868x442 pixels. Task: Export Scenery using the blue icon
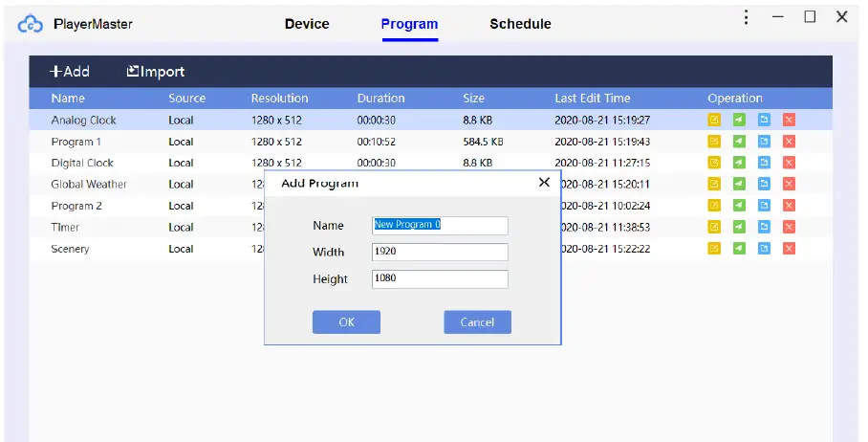tap(764, 249)
